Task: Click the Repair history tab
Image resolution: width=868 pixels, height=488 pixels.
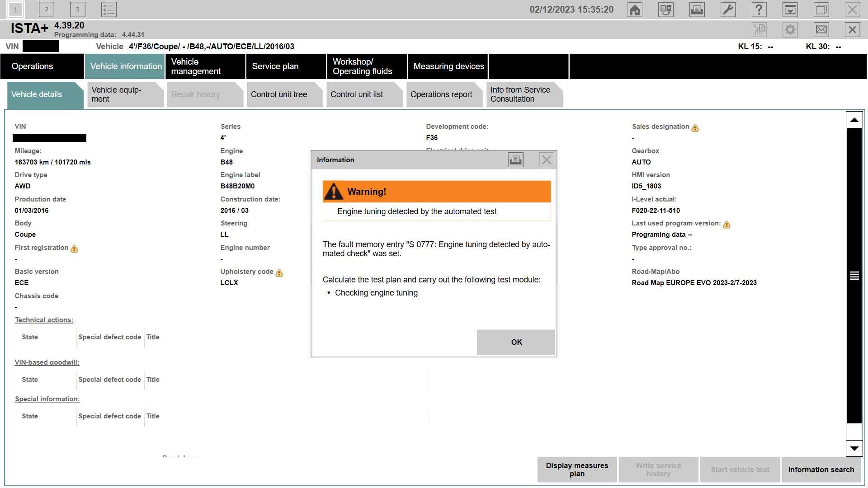Action: (205, 94)
